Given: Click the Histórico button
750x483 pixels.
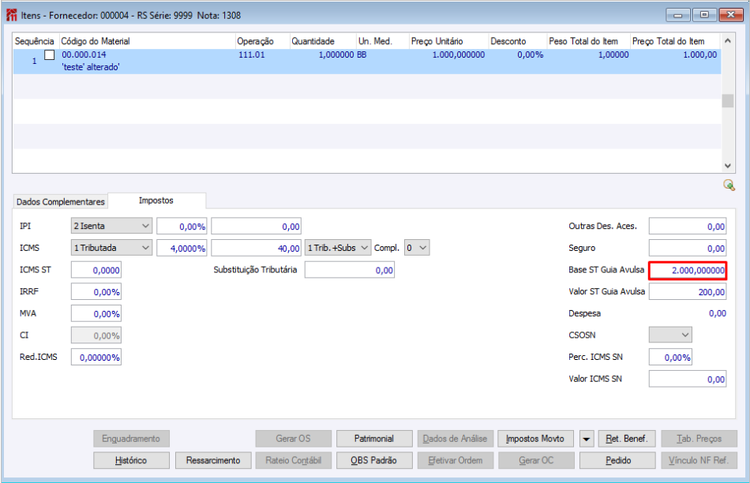Looking at the screenshot, I should [x=131, y=461].
